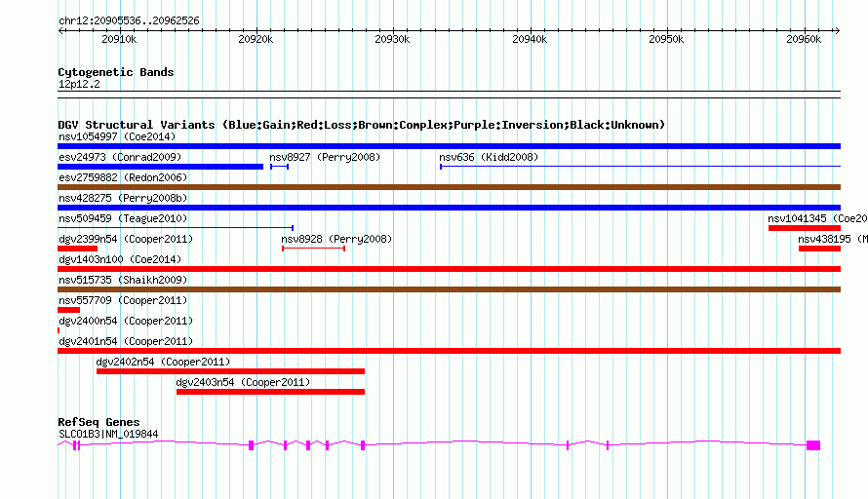Click the 20950k ruler tick label
Viewport: 868px width, 499px height.
(x=666, y=39)
